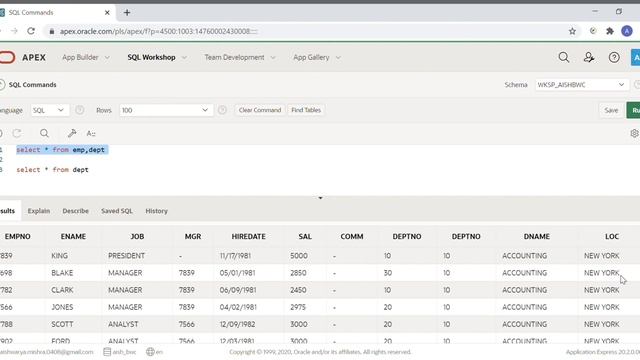The width and height of the screenshot is (640, 360).
Task: Click the JONES name cell
Action: (62, 307)
